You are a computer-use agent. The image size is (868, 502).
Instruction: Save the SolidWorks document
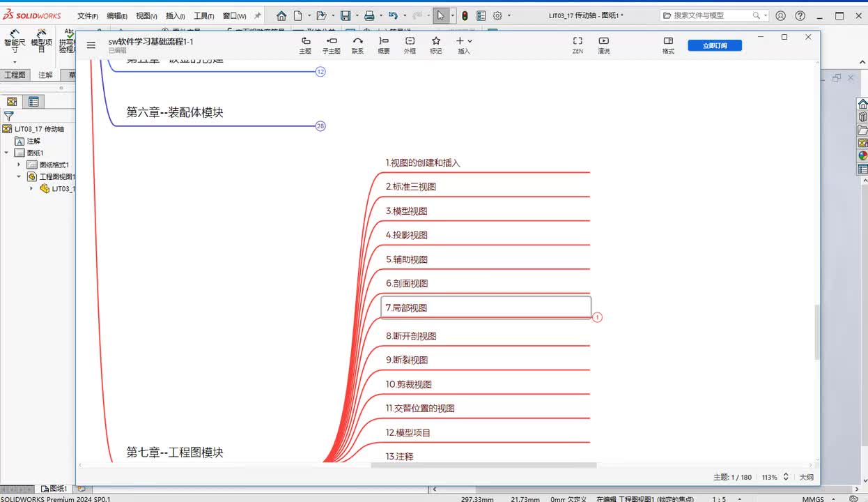pyautogui.click(x=346, y=15)
